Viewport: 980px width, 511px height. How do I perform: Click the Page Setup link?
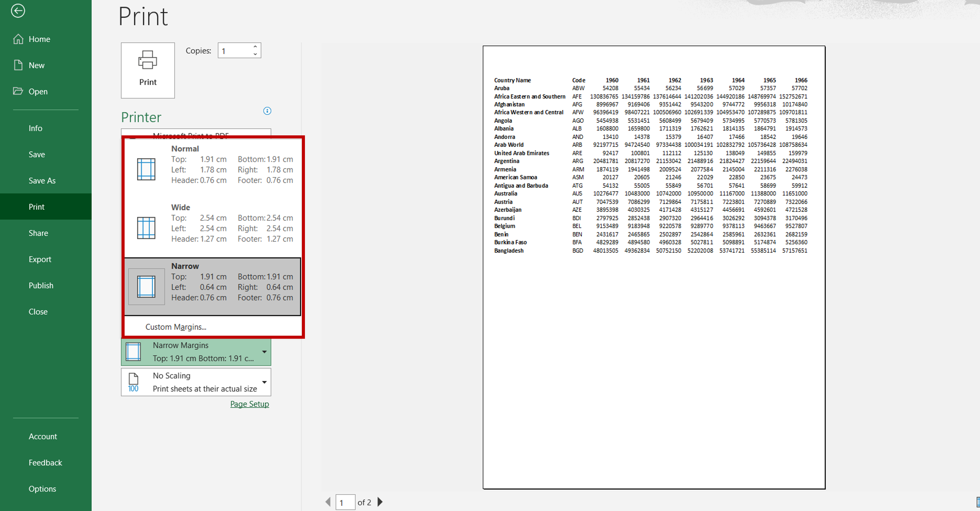pos(249,404)
